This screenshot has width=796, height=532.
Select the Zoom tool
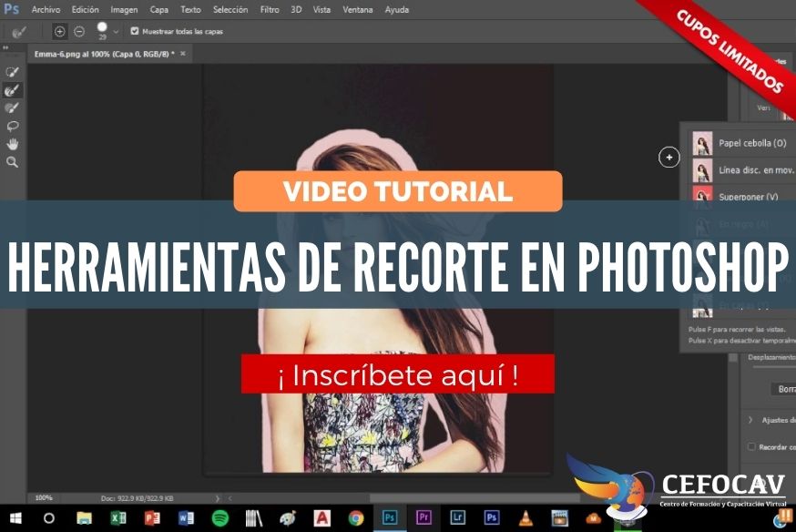click(x=11, y=161)
